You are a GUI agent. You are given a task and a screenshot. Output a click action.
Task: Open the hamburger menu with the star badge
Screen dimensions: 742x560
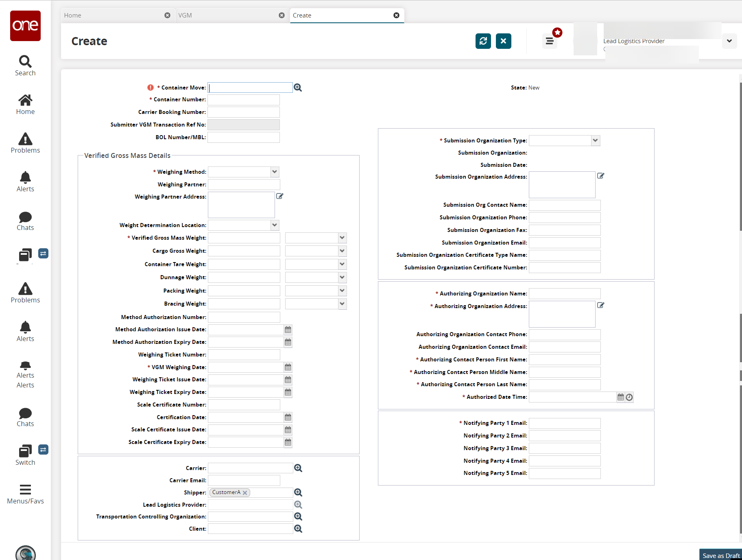point(550,41)
